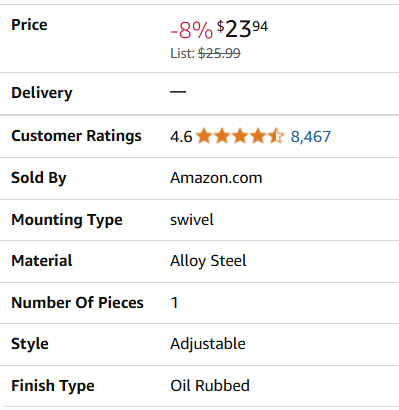Click the Mounting Type label
The height and width of the screenshot is (410, 399).
pyautogui.click(x=67, y=220)
